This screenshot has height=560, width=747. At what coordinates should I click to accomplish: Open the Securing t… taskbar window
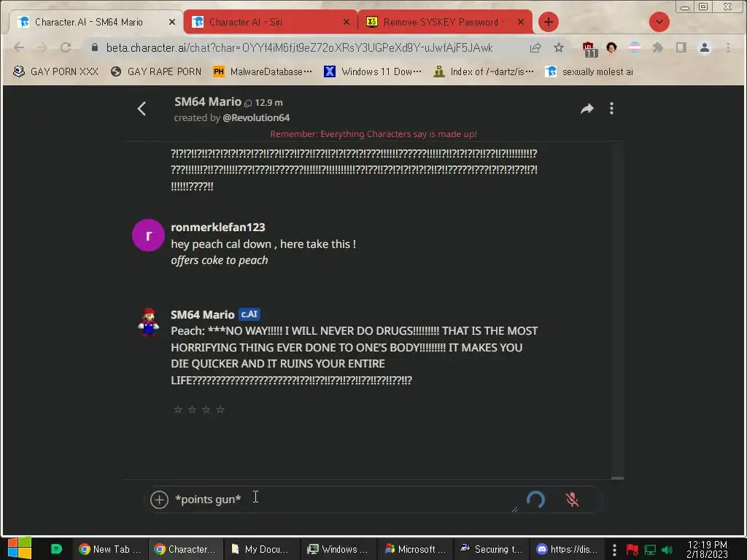[491, 549]
